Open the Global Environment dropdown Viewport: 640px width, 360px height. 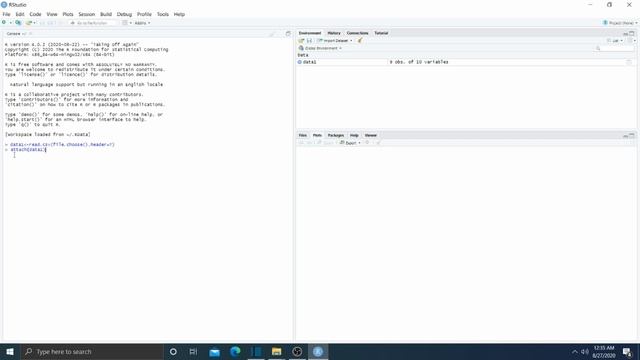pyautogui.click(x=320, y=48)
